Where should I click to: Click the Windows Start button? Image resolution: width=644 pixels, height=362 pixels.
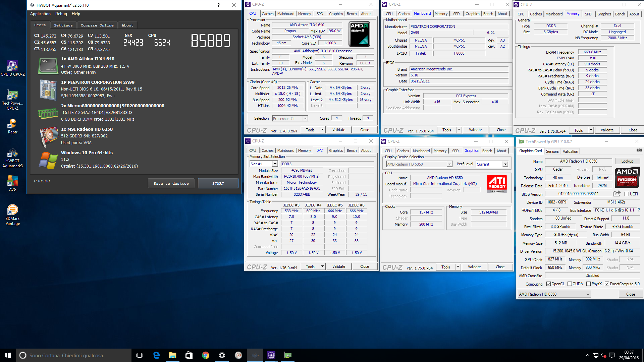8,355
